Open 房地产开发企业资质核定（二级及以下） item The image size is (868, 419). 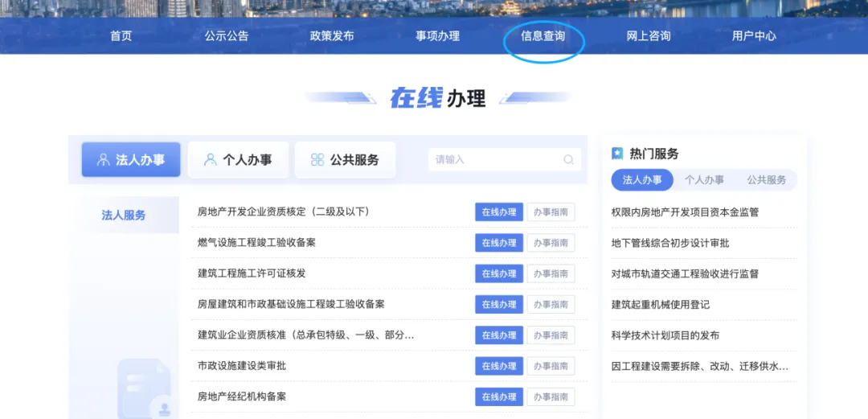284,212
